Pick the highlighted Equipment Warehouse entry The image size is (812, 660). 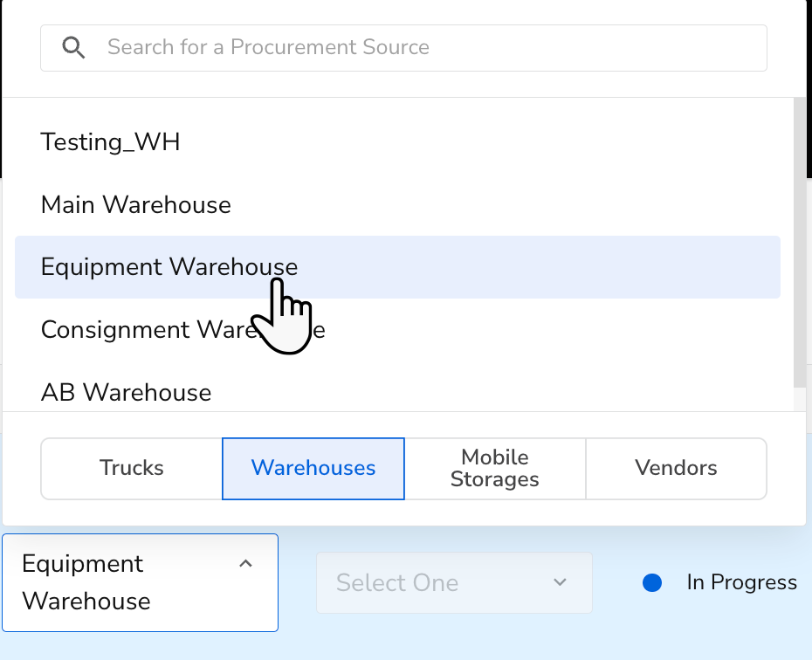pyautogui.click(x=169, y=266)
